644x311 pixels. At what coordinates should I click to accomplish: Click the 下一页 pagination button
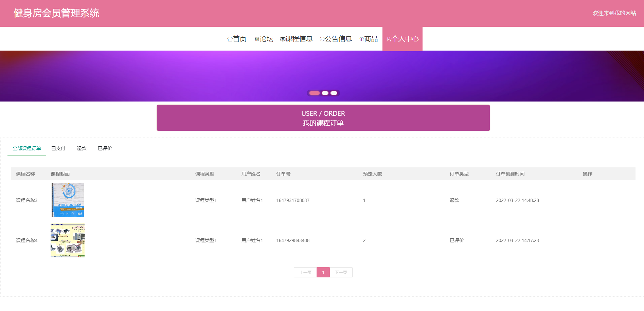coord(341,272)
